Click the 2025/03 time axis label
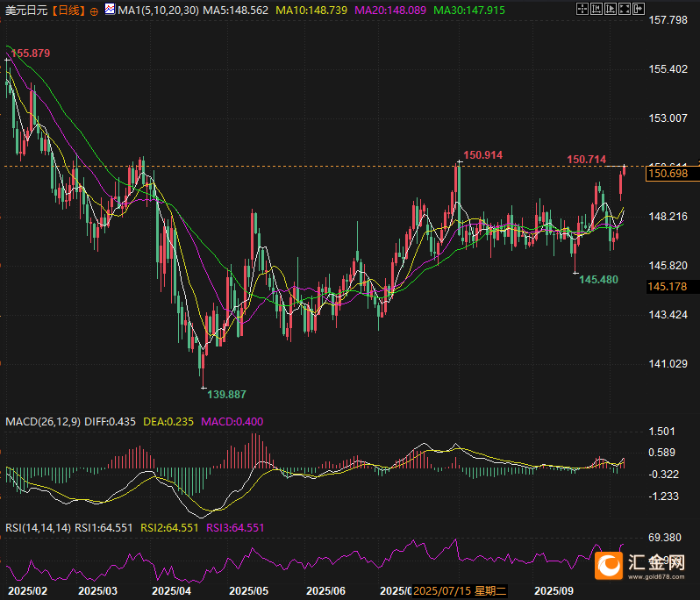This screenshot has width=700, height=600. tap(97, 591)
